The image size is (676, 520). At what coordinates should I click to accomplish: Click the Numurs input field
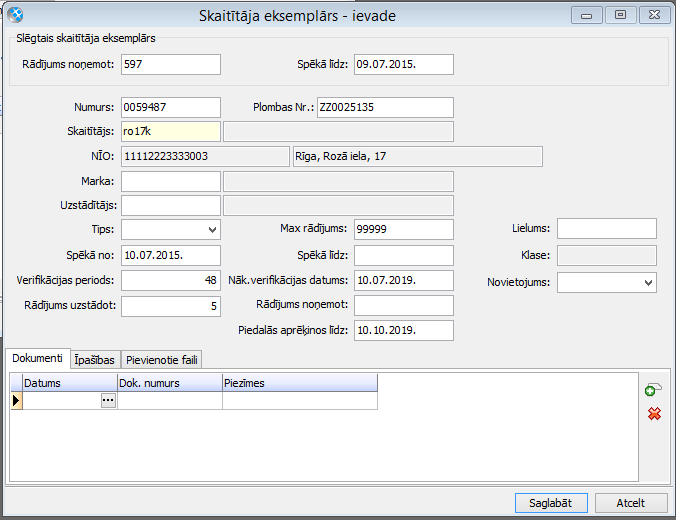coord(170,107)
